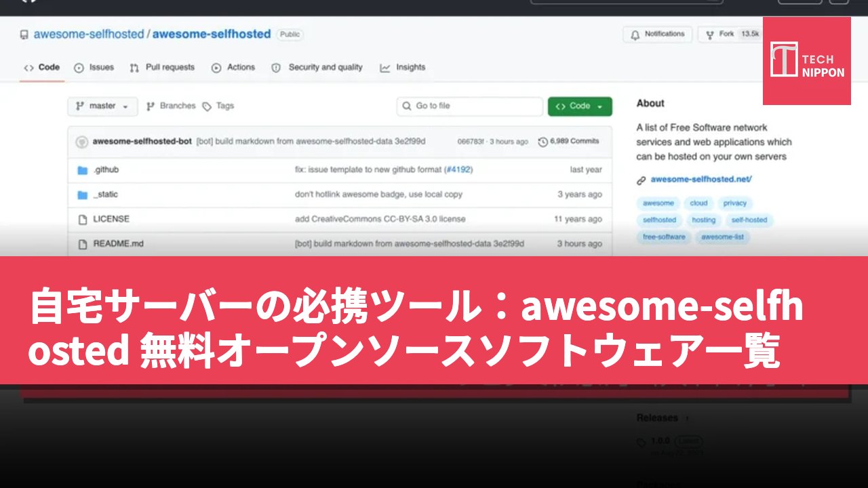Click the _static folder icon
Viewport: 868px width, 488px height.
point(83,195)
